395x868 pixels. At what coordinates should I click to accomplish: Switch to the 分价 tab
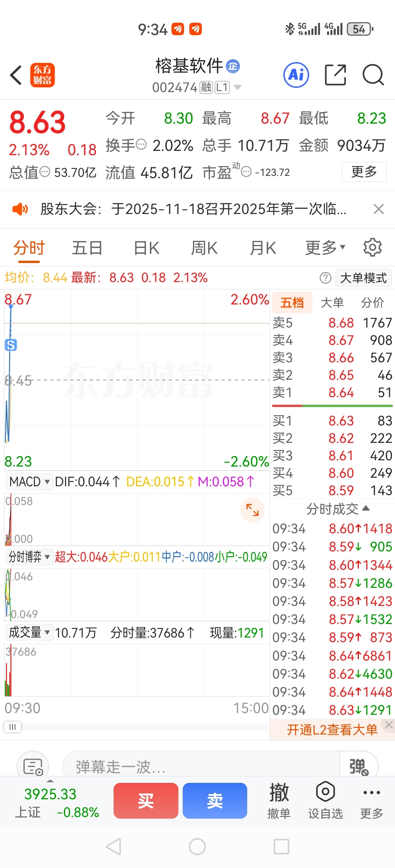[x=372, y=302]
